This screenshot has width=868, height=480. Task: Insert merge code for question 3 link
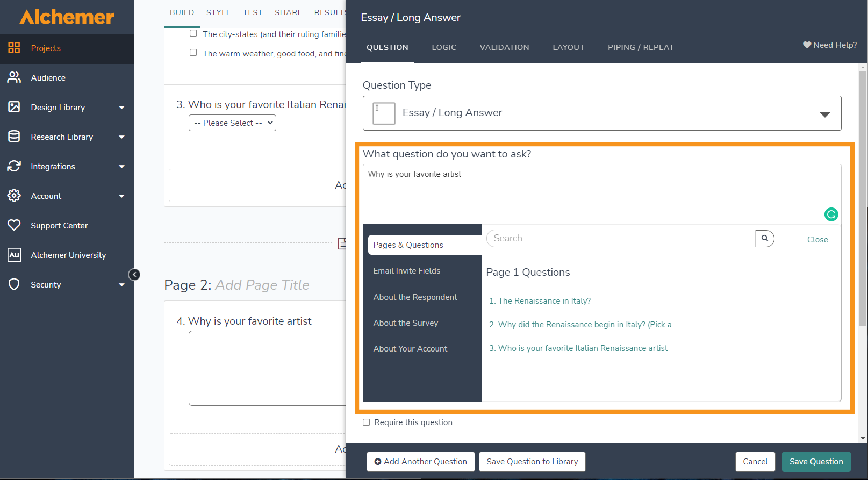578,348
